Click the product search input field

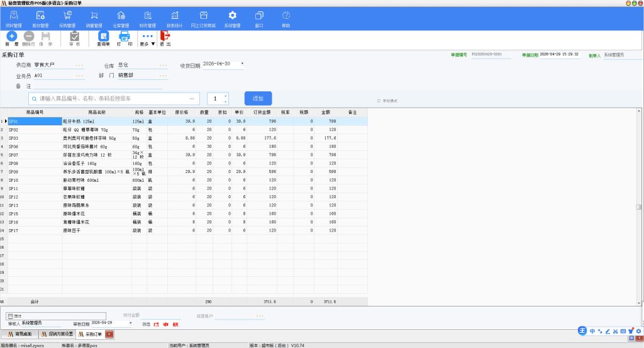click(x=112, y=99)
